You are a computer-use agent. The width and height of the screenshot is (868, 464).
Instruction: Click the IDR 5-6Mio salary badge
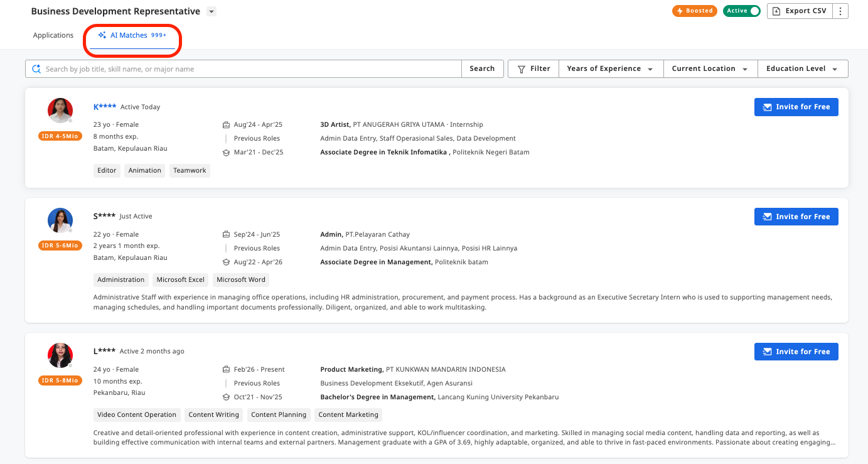click(x=60, y=245)
